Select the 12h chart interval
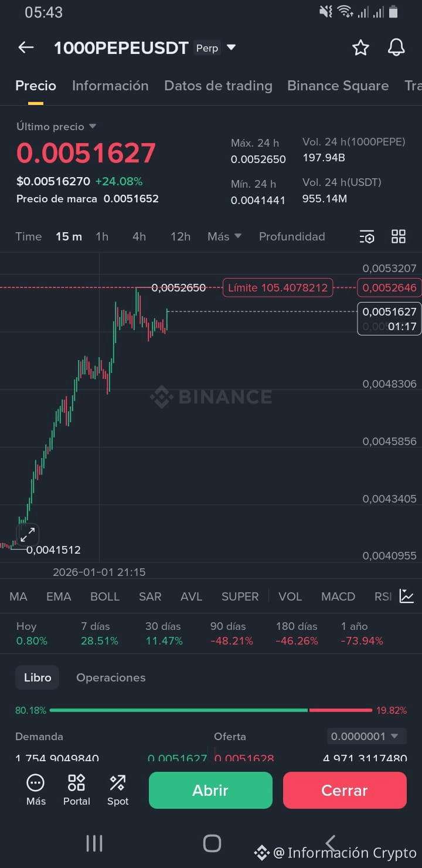Screen dimensions: 422x868 181,236
